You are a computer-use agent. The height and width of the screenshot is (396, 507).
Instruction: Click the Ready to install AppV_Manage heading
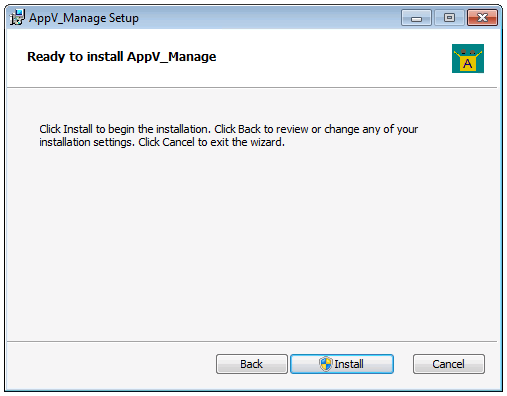(122, 57)
